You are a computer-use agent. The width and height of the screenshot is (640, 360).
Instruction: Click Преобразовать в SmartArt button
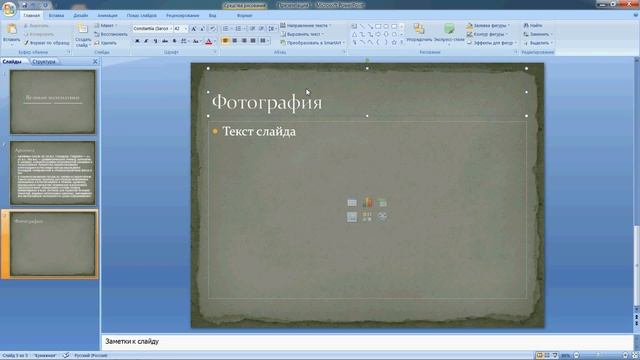(x=312, y=43)
